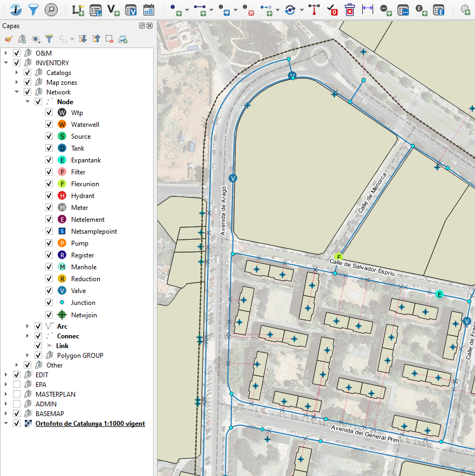
Task: Expand the O&M layer group
Action: [6, 53]
